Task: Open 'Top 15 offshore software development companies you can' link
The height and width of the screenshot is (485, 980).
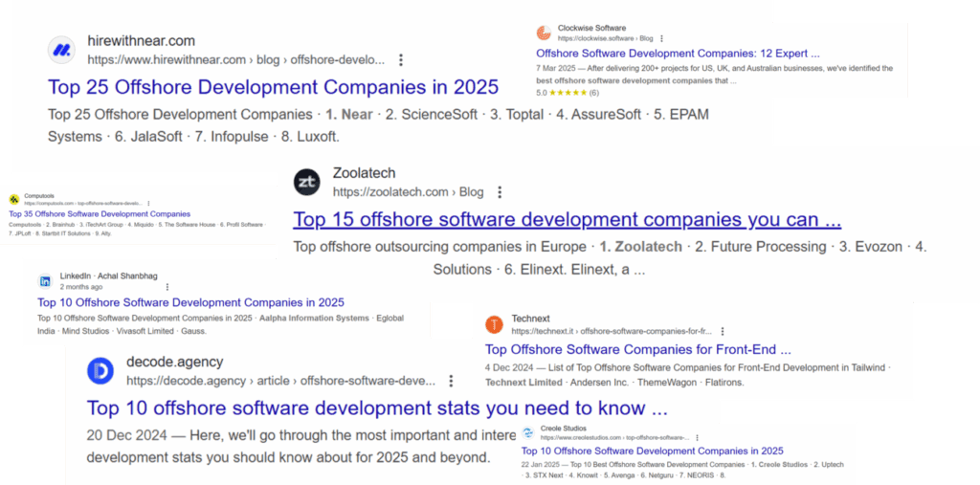Action: [567, 219]
